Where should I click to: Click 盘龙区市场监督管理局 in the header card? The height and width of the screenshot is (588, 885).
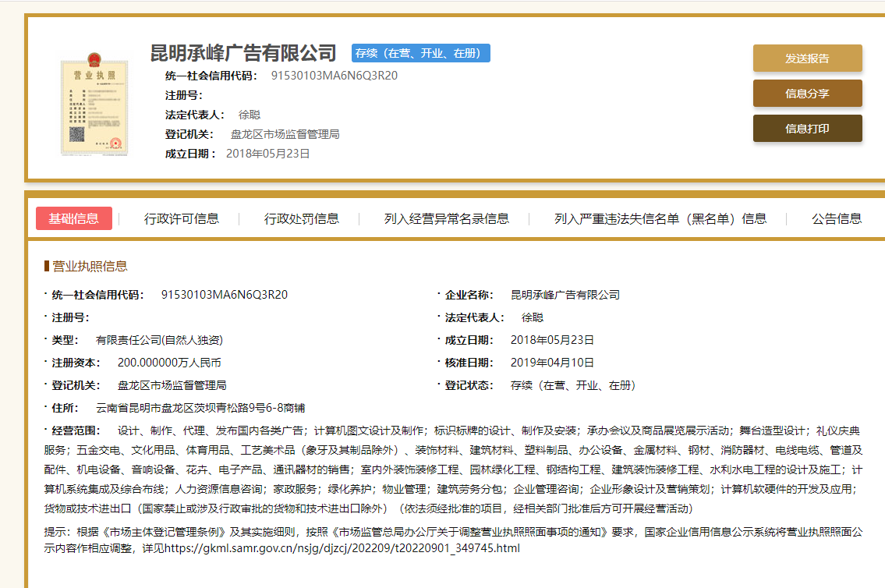point(285,134)
